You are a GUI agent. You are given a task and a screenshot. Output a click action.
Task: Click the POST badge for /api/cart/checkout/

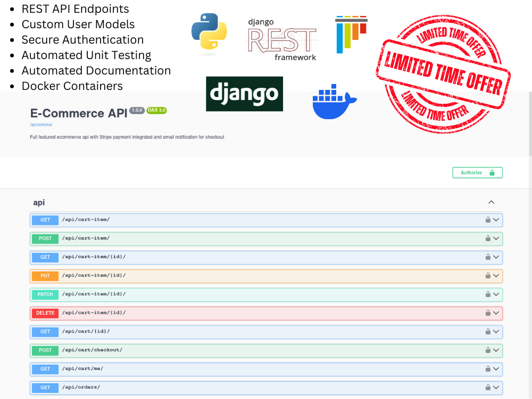pos(45,351)
